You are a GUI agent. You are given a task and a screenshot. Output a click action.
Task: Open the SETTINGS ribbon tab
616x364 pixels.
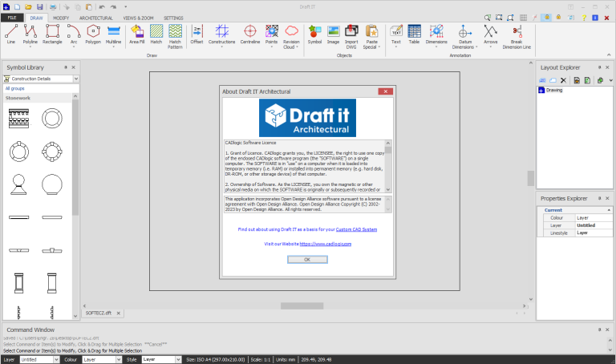(173, 18)
